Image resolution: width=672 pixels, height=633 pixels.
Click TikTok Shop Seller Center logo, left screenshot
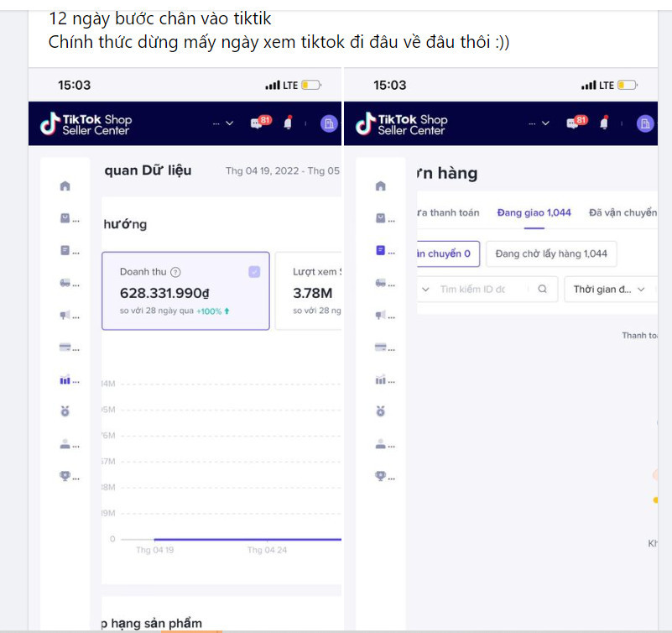point(86,124)
